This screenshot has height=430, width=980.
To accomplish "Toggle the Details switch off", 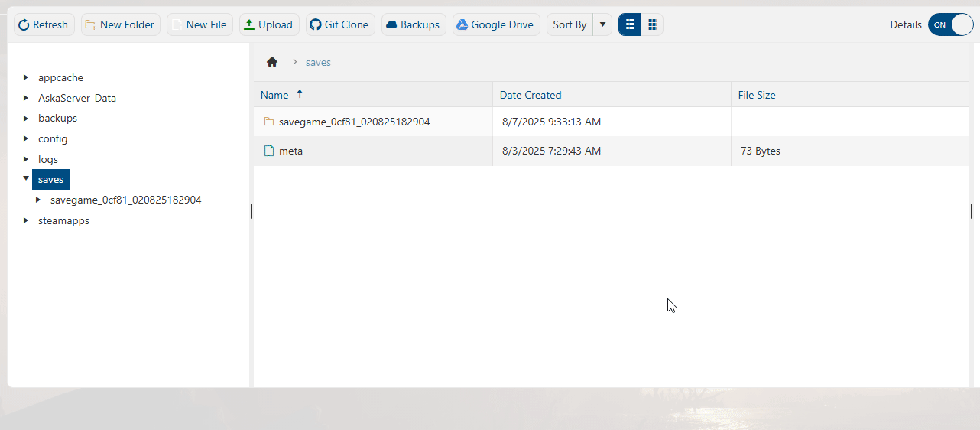I will [950, 24].
